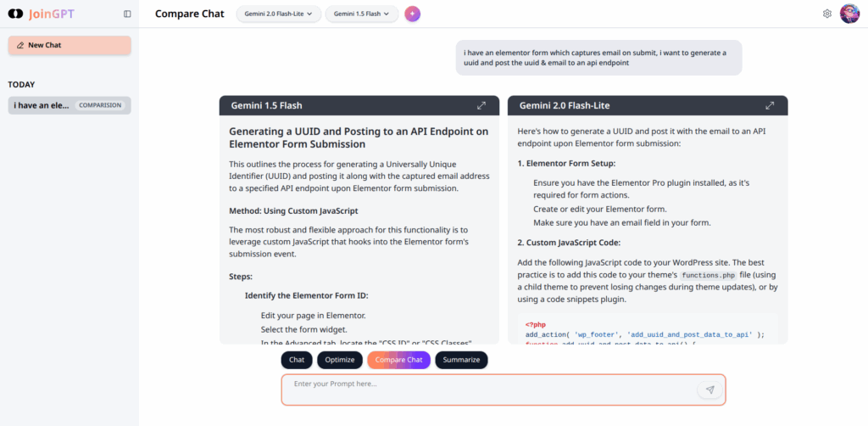The height and width of the screenshot is (426, 868).
Task: Open the Gemini 2.0 Flash-Lite model dropdown
Action: [279, 14]
